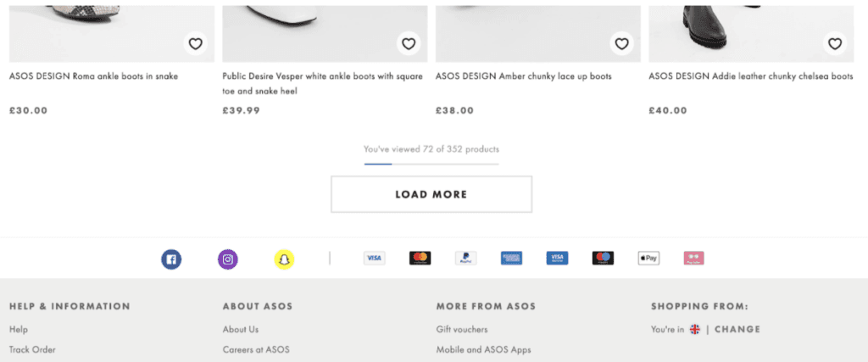Click the UK flag icon

(695, 329)
